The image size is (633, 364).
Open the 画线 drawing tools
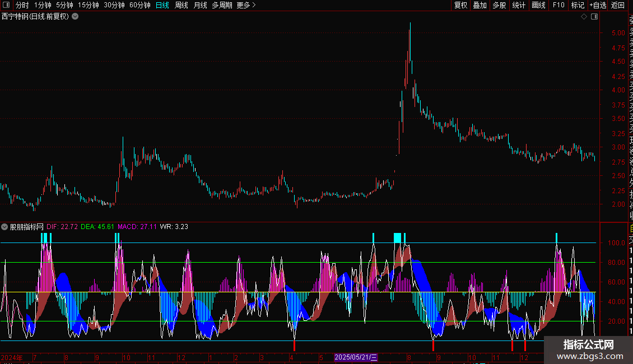pos(538,5)
